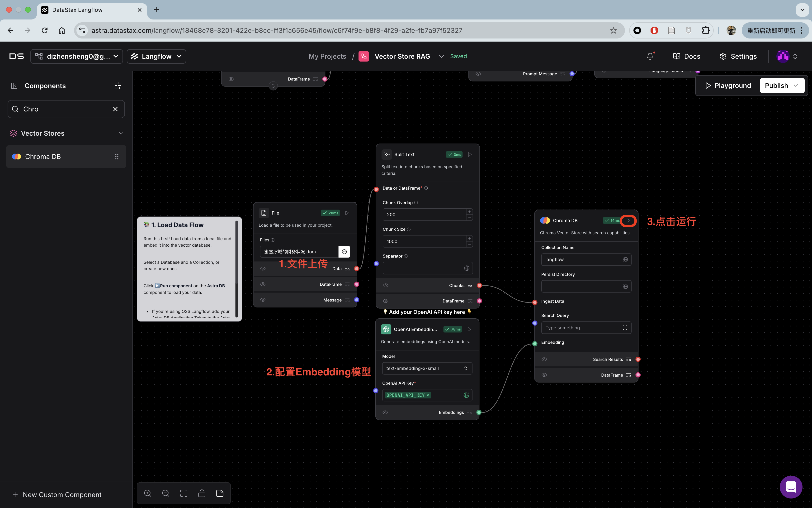
Task: Expand the top node's collapse handle
Action: click(x=273, y=86)
